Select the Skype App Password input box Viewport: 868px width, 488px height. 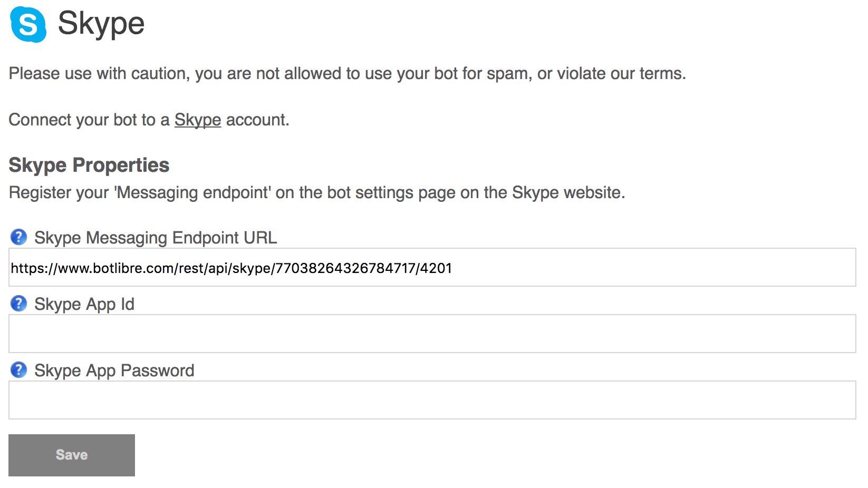(x=432, y=400)
